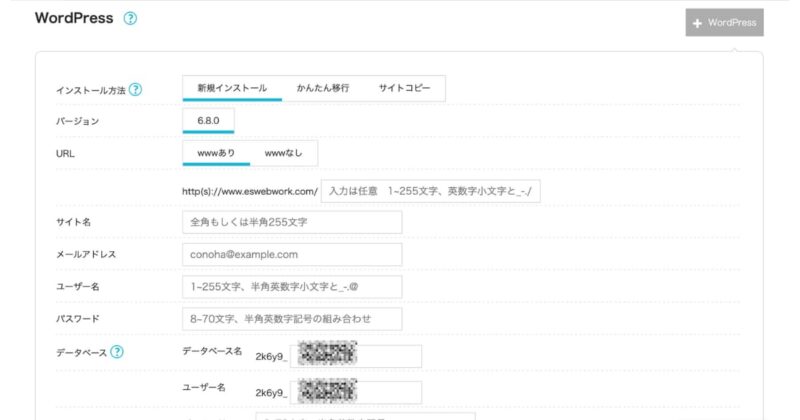Image resolution: width=800 pixels, height=420 pixels.
Task: Click the http(s)://www.eswebwork.com/ URL text
Action: click(x=250, y=191)
